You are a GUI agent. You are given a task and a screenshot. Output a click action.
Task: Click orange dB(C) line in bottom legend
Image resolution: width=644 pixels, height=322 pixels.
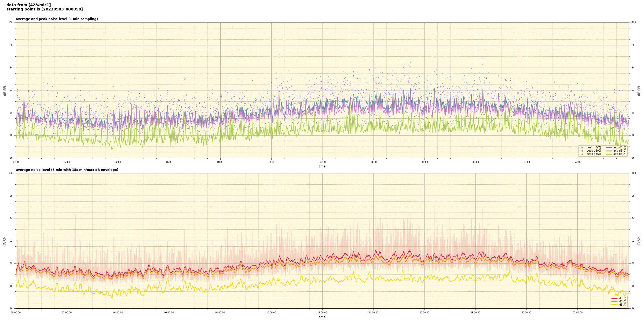click(x=614, y=301)
